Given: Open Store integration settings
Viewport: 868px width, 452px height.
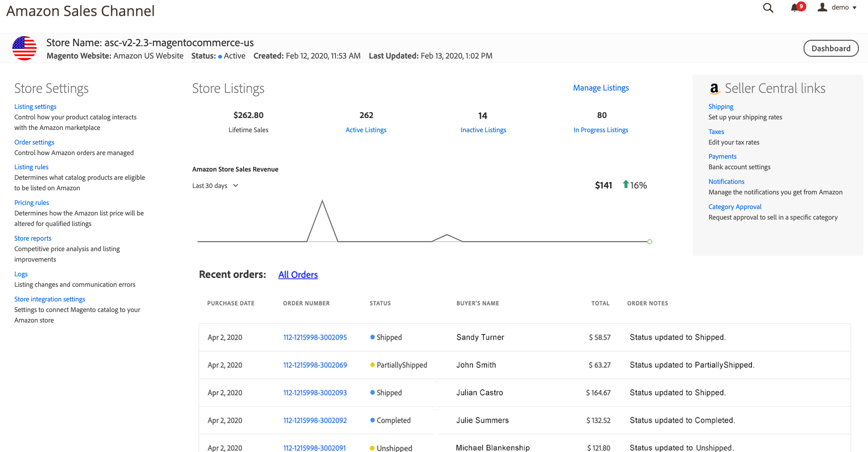Looking at the screenshot, I should tap(50, 299).
